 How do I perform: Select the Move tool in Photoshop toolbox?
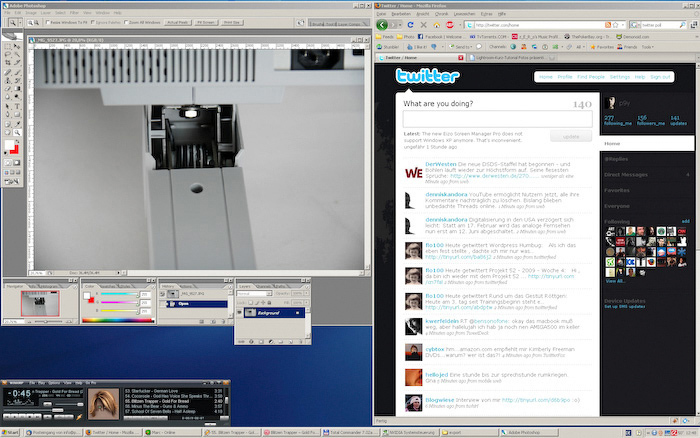tap(17, 46)
